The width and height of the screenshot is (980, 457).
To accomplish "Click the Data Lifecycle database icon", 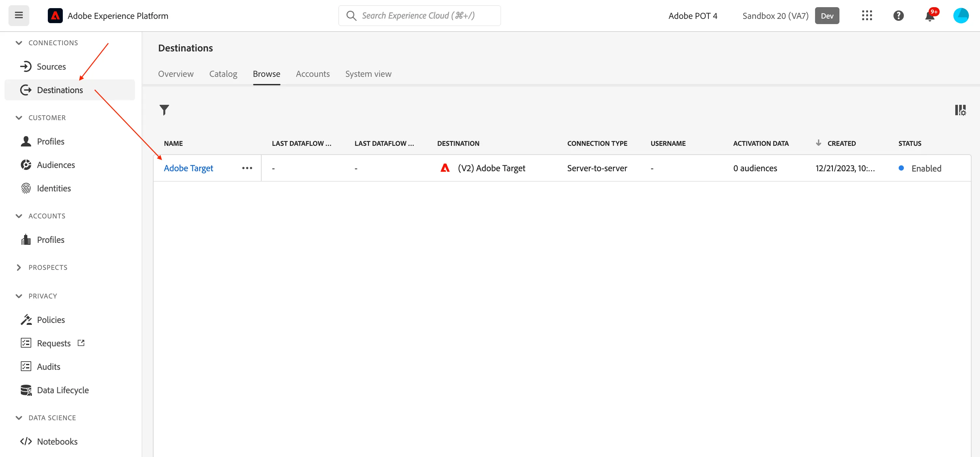I will (x=26, y=390).
